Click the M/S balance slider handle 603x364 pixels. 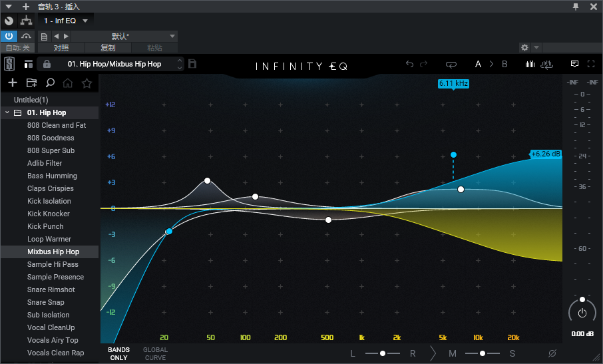(x=483, y=353)
